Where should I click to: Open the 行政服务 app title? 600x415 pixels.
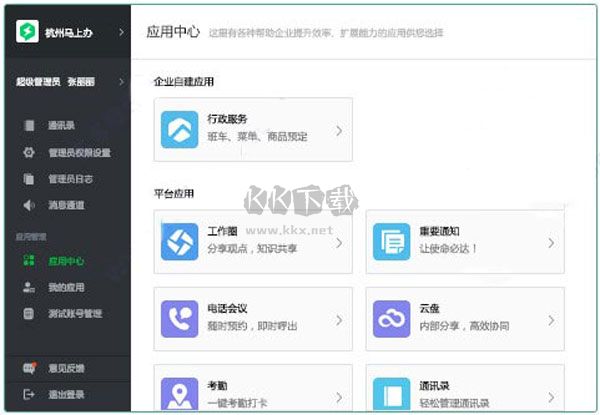tap(227, 119)
